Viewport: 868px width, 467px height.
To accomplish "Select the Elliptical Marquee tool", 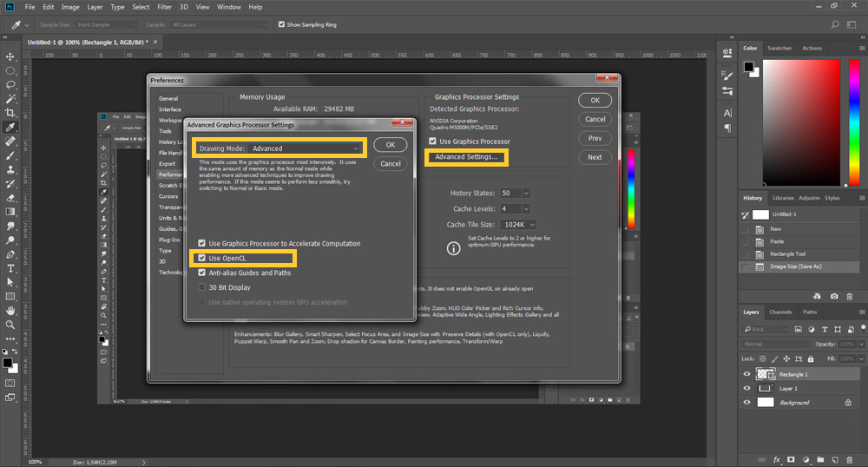I will tap(10, 71).
